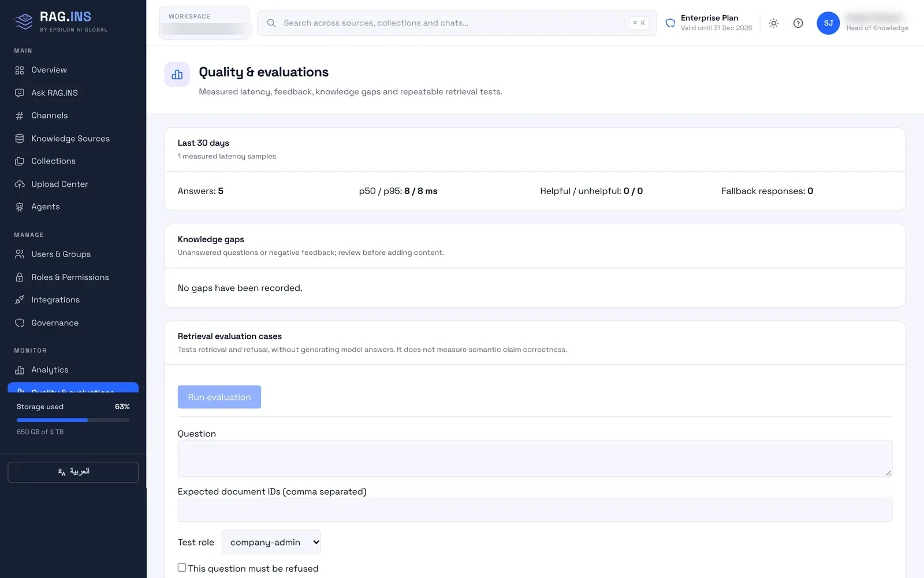Click the RAG.INS logo icon
The width and height of the screenshot is (924, 578).
[x=24, y=21]
